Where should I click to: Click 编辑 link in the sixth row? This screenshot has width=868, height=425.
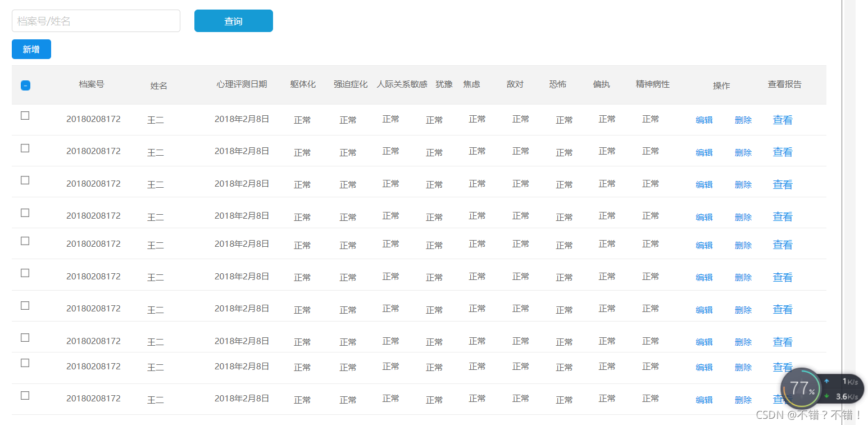(704, 277)
